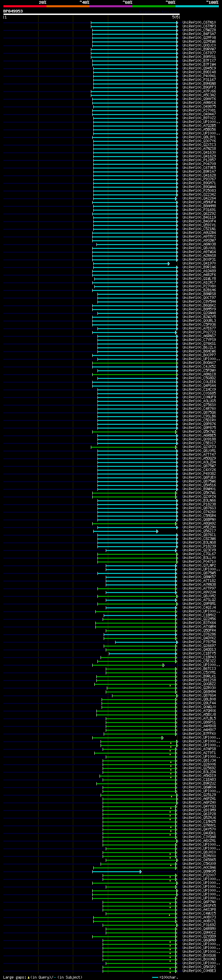
Task: Click the cyan alignment bar for UniRef100_P78754
Action: click(146, 642)
